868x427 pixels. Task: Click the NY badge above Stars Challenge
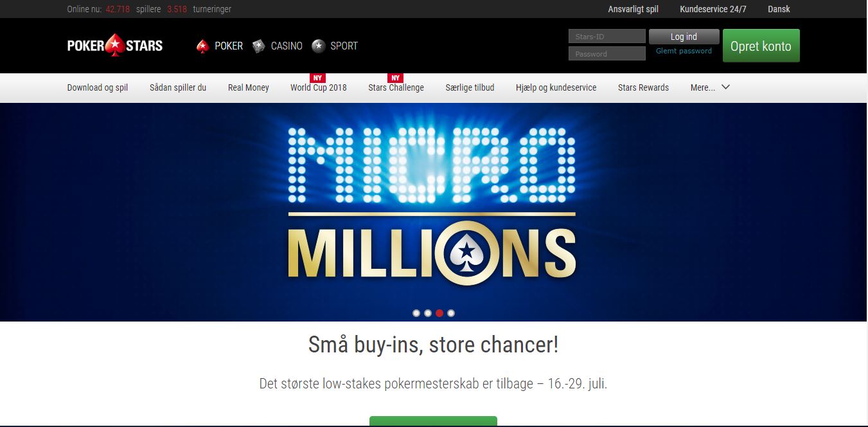[x=396, y=78]
